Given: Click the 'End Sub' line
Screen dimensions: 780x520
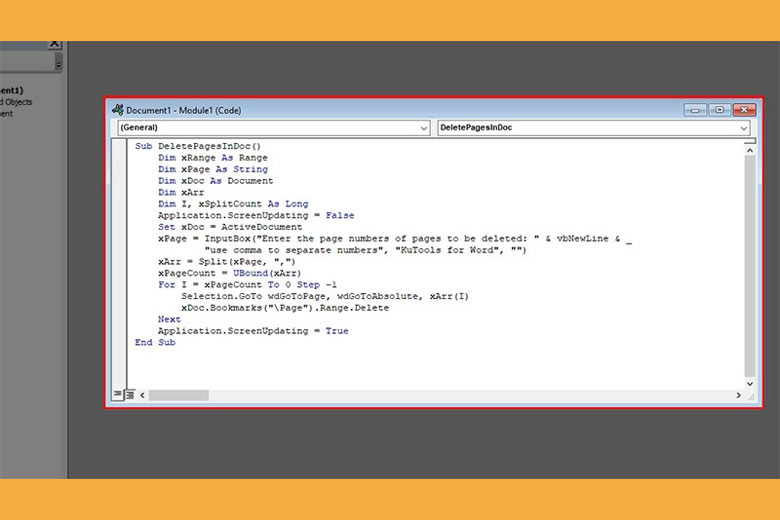Looking at the screenshot, I should click(x=155, y=342).
